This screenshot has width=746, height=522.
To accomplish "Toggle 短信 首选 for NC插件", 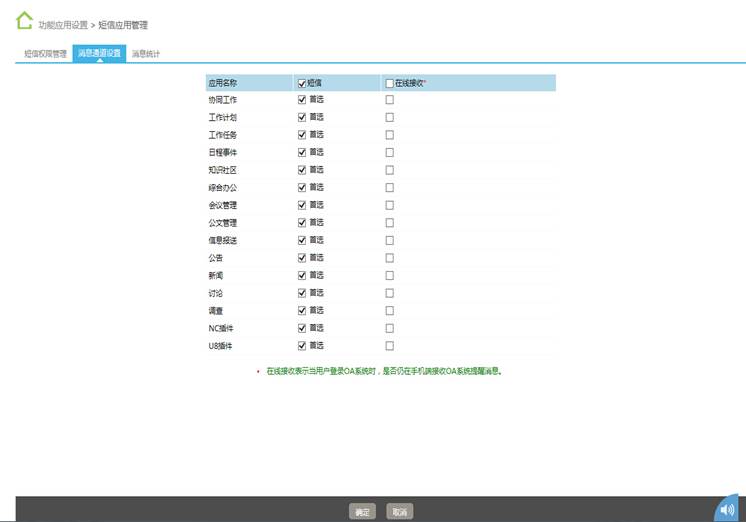I will click(302, 328).
